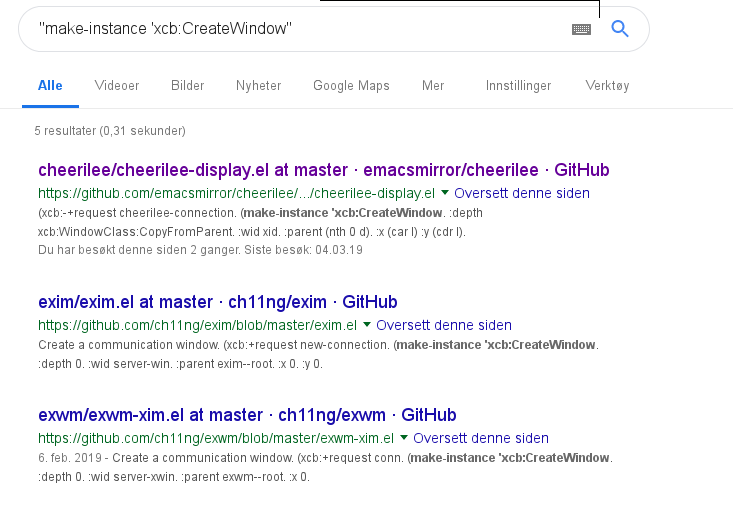The image size is (733, 510).
Task: Open the Google Maps tab
Action: point(351,86)
